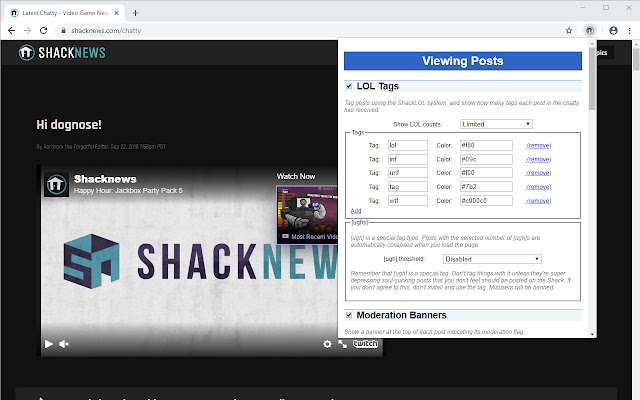Image resolution: width=640 pixels, height=400 pixels.
Task: Open Twitch player settings gear
Action: tap(327, 344)
